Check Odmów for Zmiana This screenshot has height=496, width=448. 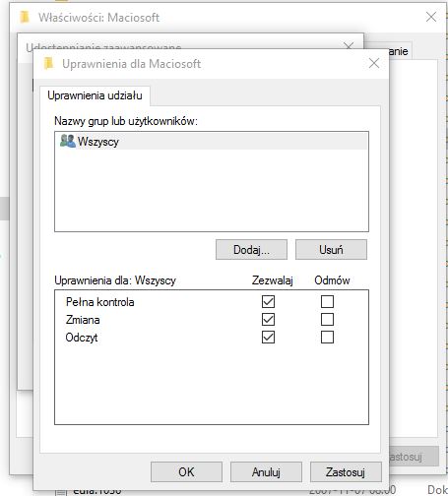tap(327, 319)
